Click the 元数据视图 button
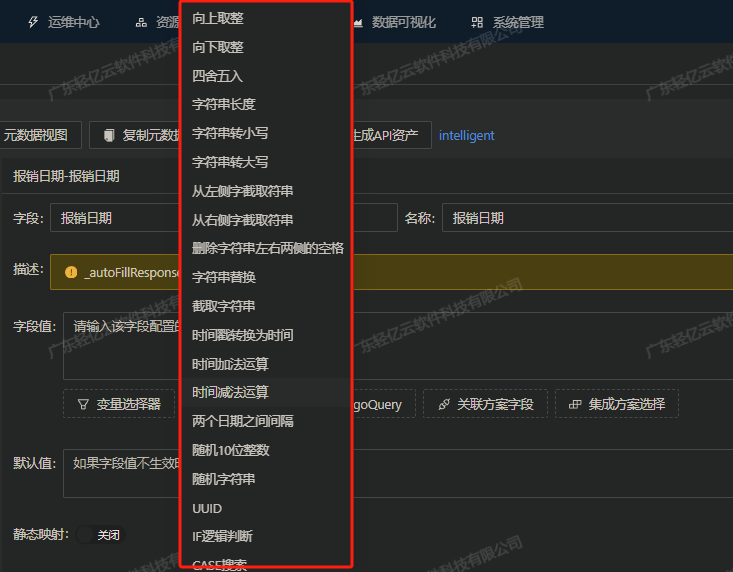Viewport: 733px width, 572px height. click(x=40, y=135)
